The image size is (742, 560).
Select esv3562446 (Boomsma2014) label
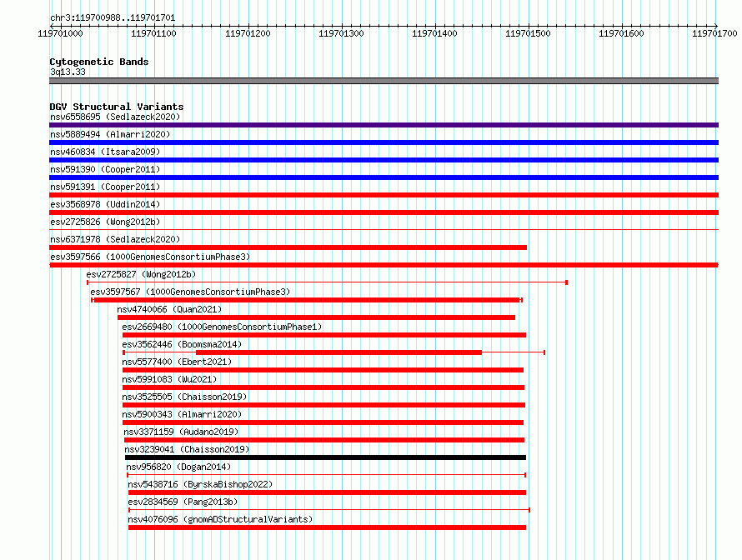(x=182, y=344)
